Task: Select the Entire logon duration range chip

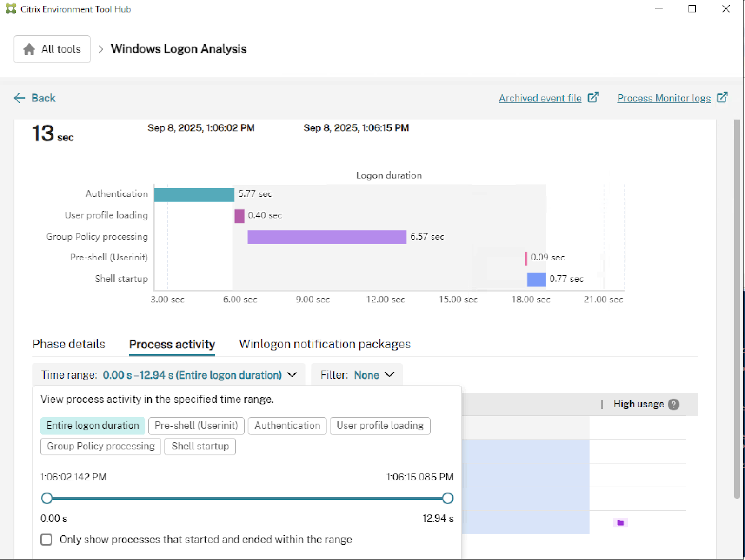Action: click(x=93, y=426)
